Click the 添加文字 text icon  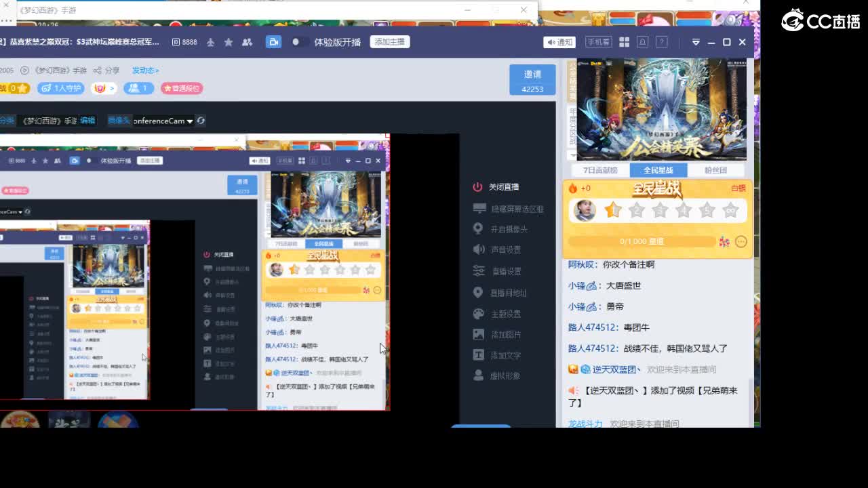pos(478,355)
